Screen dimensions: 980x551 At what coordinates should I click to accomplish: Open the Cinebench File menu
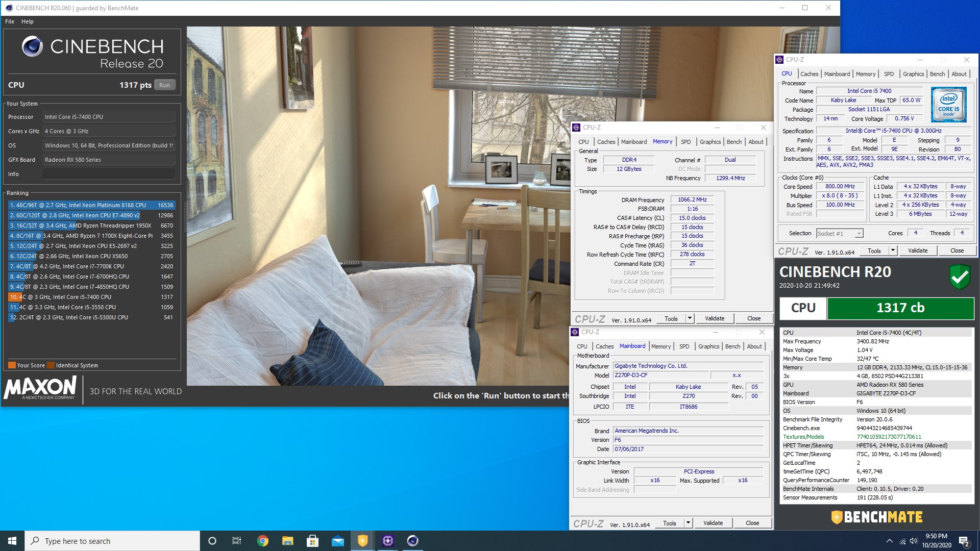[x=10, y=21]
